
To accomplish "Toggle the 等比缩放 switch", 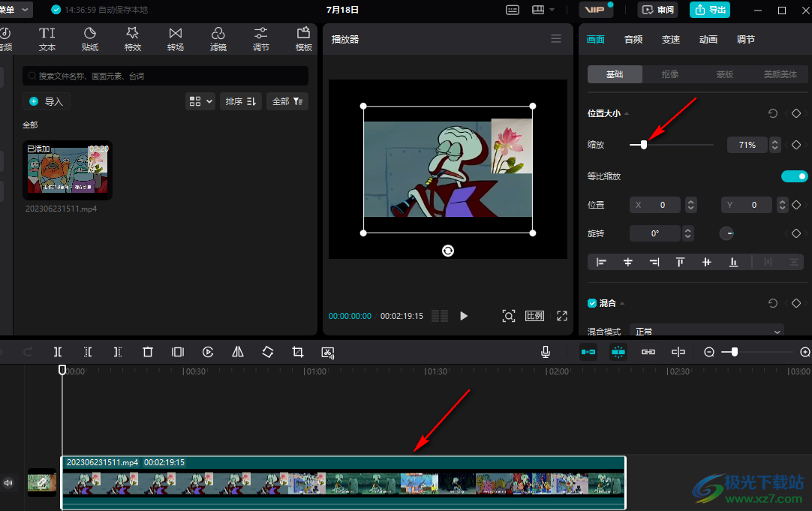I will point(795,176).
